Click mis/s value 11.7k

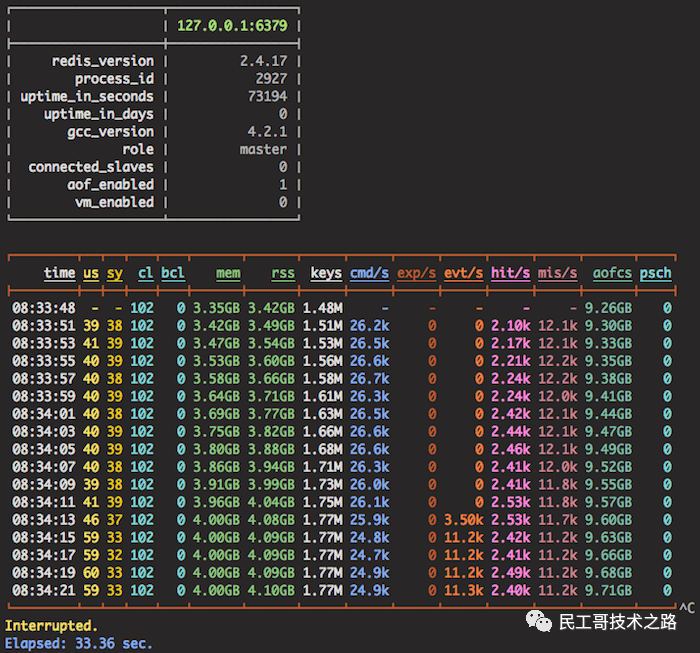pyautogui.click(x=558, y=520)
